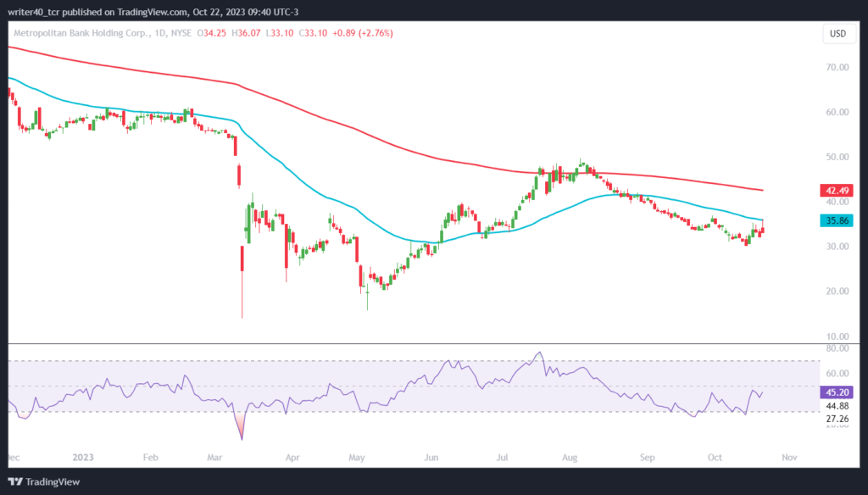Click the 30.00 price axis value
The width and height of the screenshot is (868, 495).
[x=837, y=247]
